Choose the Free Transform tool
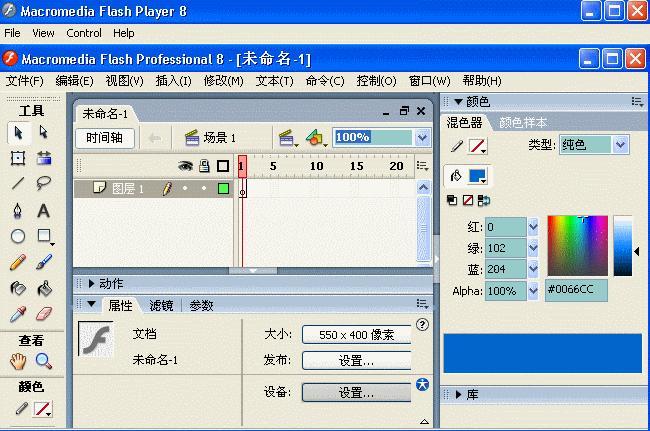This screenshot has height=431, width=650. tap(18, 158)
